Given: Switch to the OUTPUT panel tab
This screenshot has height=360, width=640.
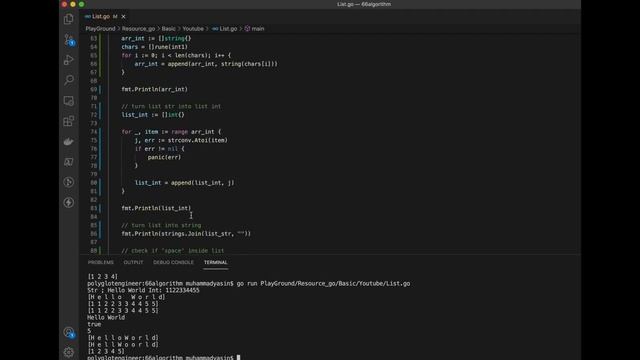Looking at the screenshot, I should (x=133, y=262).
